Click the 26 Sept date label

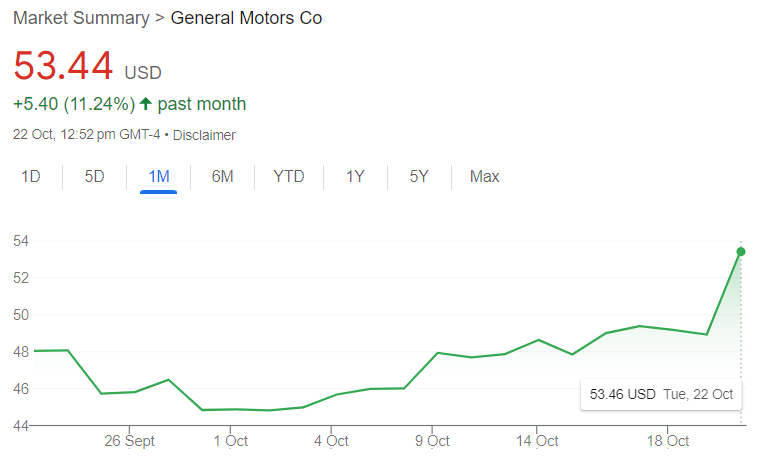click(x=129, y=441)
